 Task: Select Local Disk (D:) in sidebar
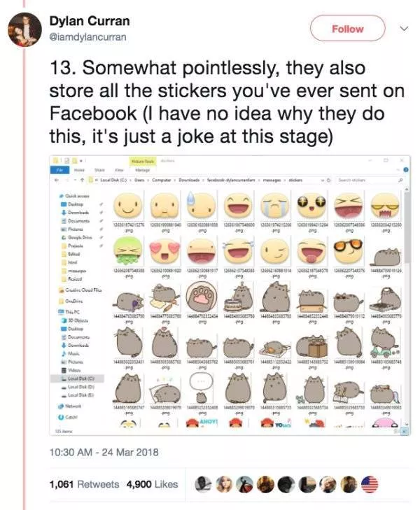tap(80, 388)
